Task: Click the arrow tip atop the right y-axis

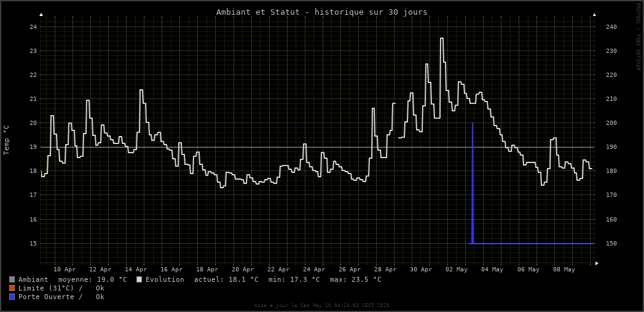Action: pos(594,15)
